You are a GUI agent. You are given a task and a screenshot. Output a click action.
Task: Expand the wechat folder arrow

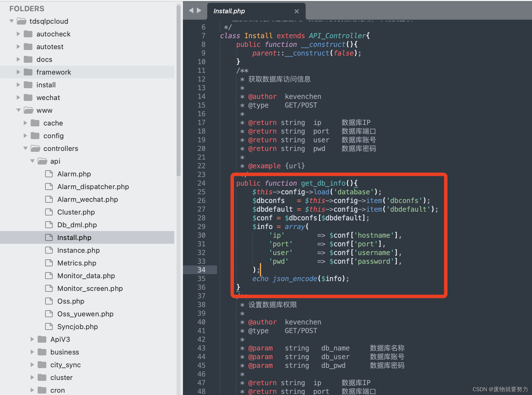pyautogui.click(x=18, y=97)
